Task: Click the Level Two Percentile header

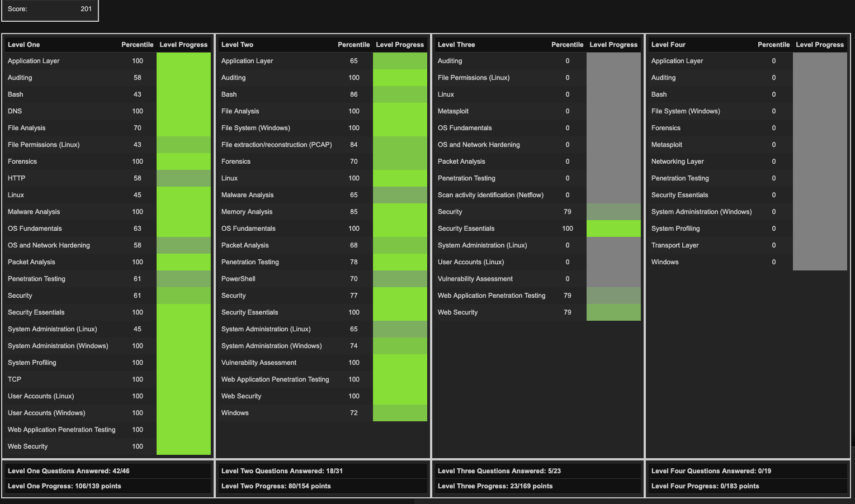Action: 353,45
